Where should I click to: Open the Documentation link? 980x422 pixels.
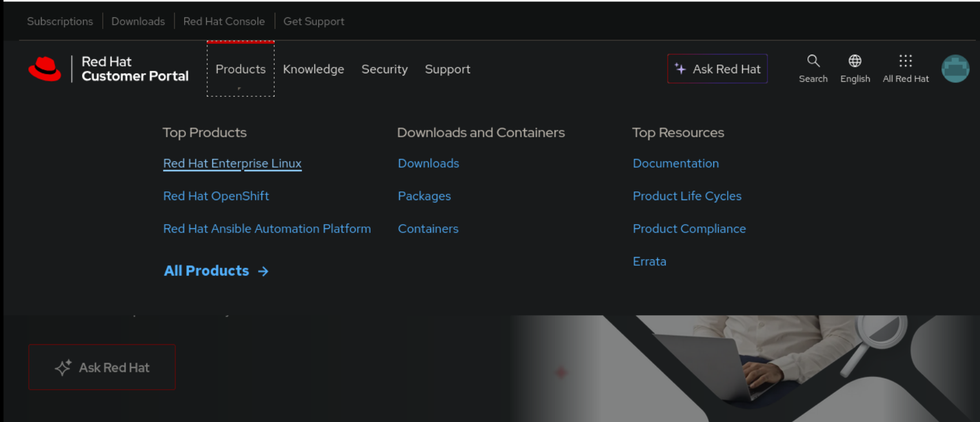point(676,164)
